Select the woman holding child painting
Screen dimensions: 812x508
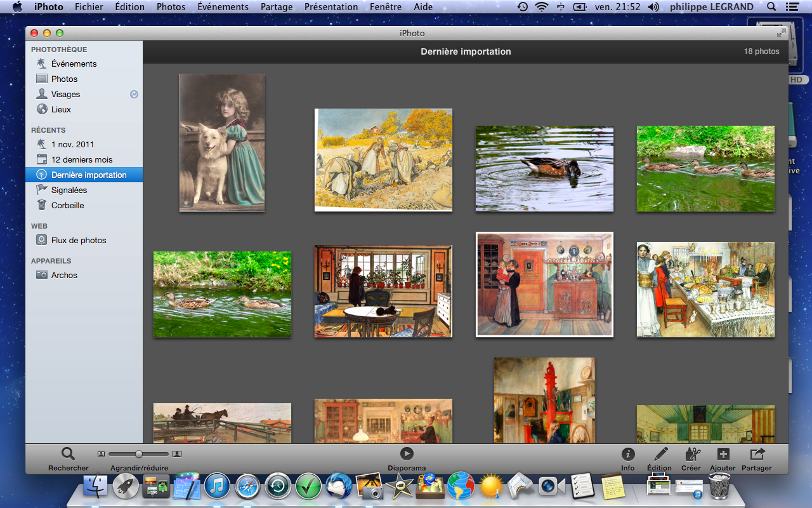coord(544,284)
